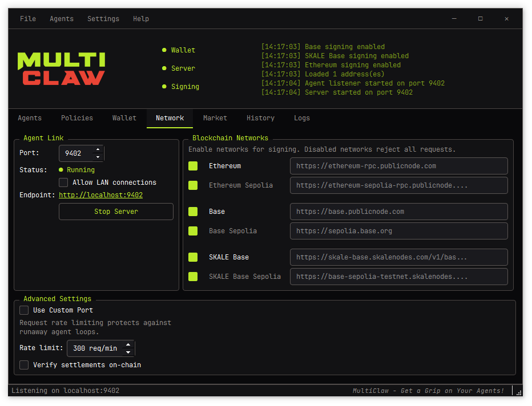Viewport: 532px width, 406px height.
Task: Check Use Custom Port option
Action: pyautogui.click(x=24, y=310)
